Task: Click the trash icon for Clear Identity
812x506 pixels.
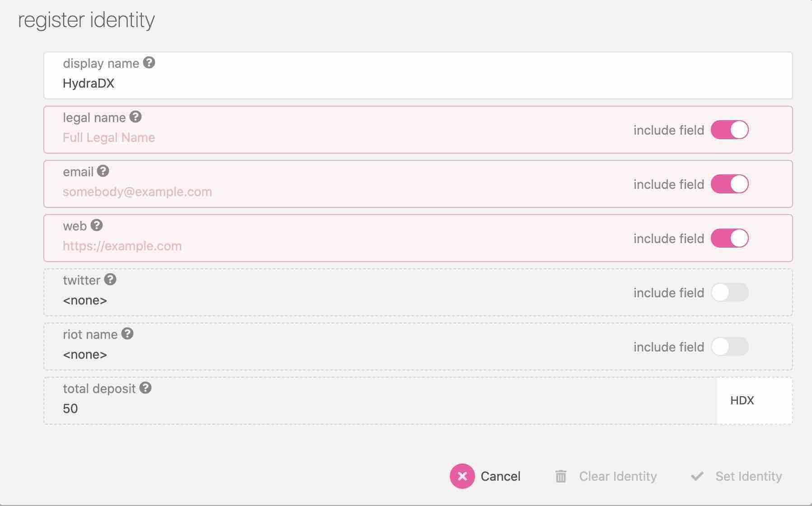Action: tap(561, 476)
